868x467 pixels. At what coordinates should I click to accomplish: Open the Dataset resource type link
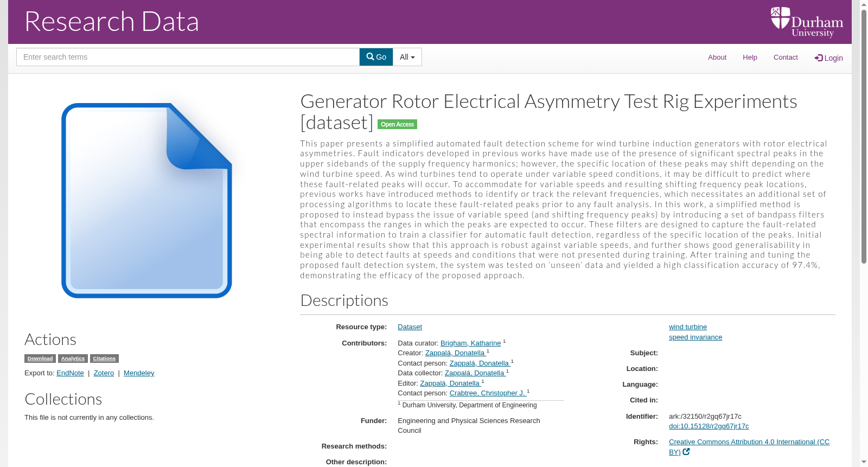tap(410, 327)
